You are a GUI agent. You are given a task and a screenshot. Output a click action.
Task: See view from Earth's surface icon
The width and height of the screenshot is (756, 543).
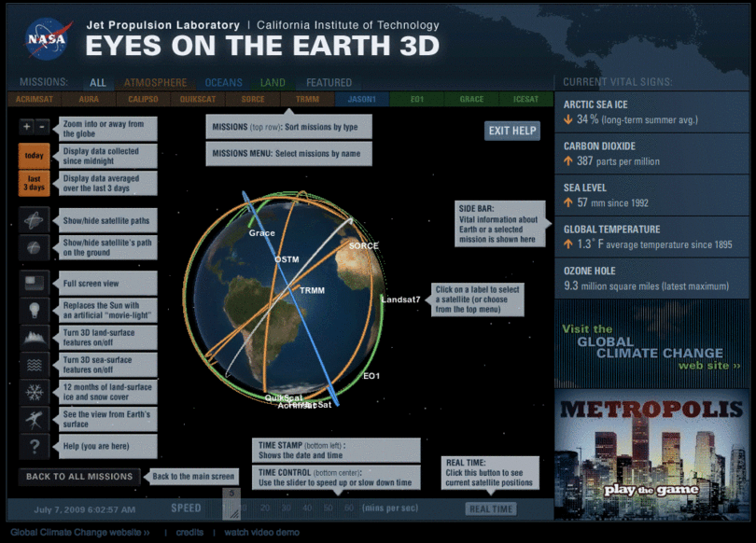(34, 419)
